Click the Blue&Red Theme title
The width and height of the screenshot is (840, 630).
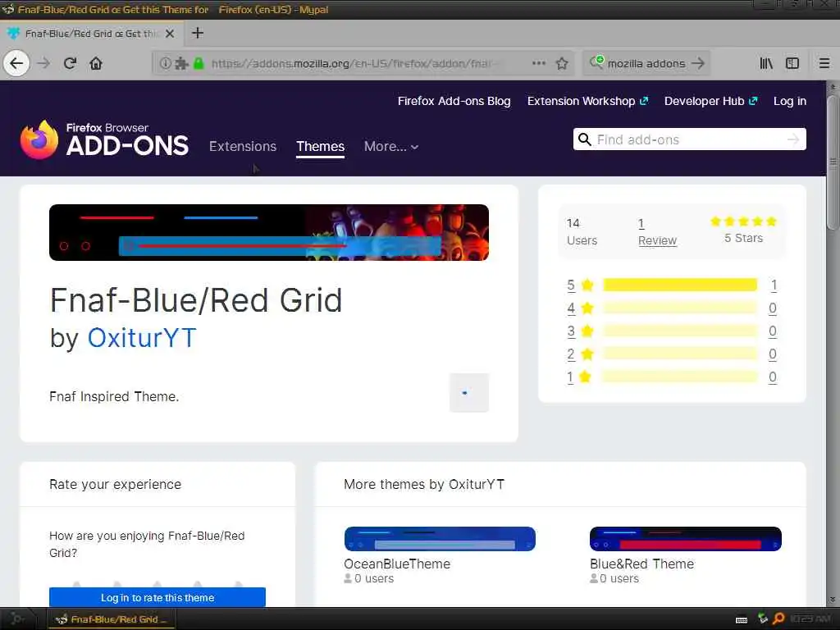point(641,564)
